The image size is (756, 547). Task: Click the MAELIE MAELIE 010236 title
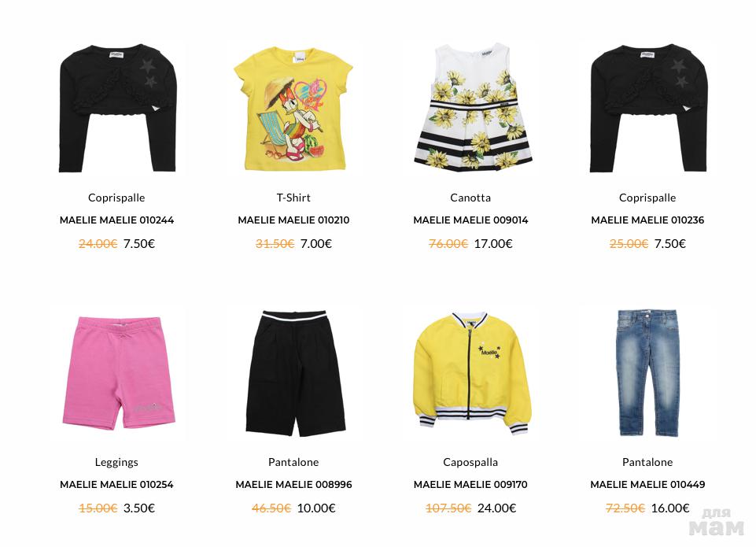coord(647,220)
